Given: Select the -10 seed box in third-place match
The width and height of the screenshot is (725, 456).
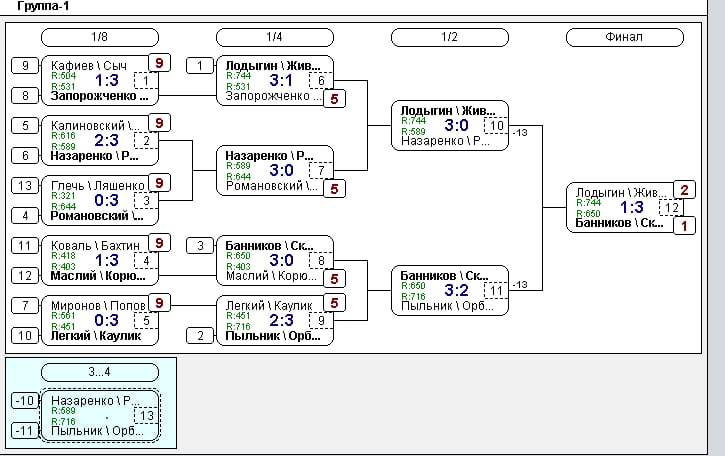Looking at the screenshot, I should pyautogui.click(x=25, y=401).
